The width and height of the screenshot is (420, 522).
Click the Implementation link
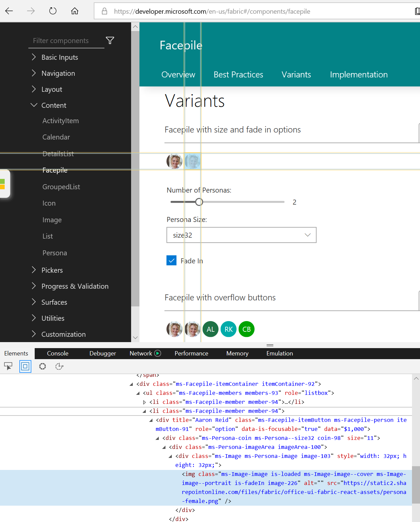click(x=359, y=74)
